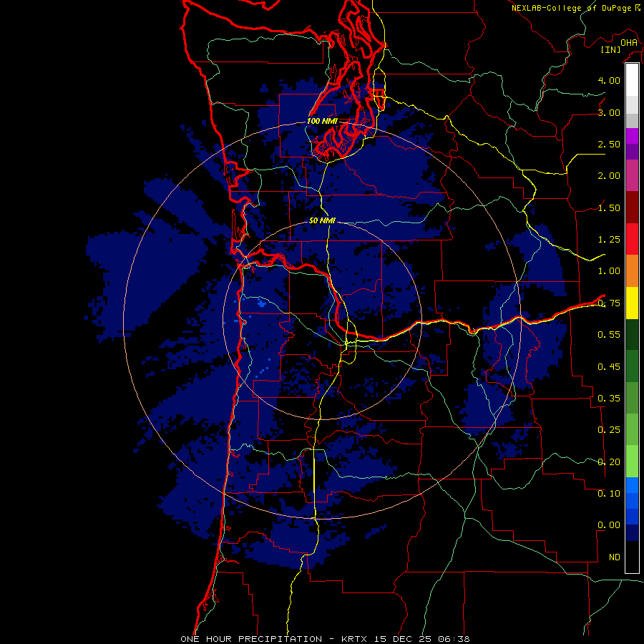The height and width of the screenshot is (644, 644).
Task: Select the dark purple legend swatch
Action: 632,152
